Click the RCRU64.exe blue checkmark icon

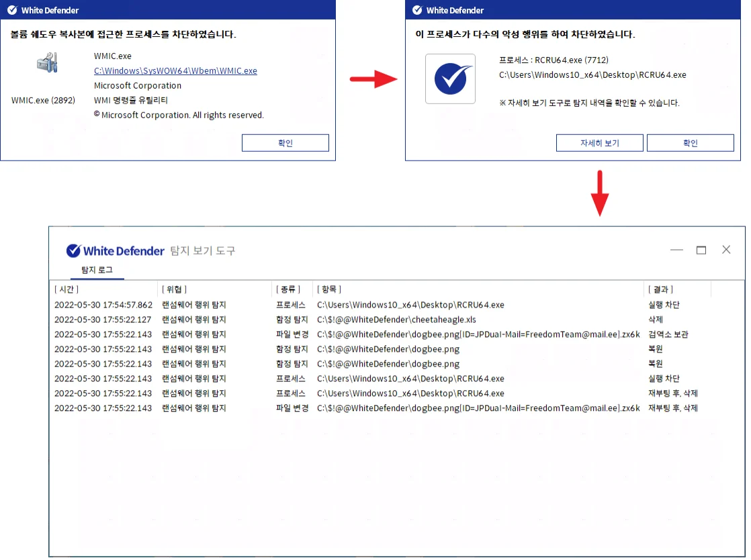tap(450, 79)
